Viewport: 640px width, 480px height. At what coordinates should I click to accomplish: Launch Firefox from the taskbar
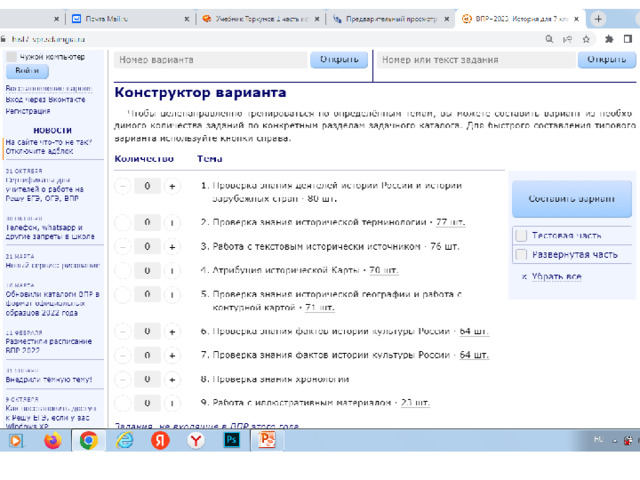pos(53,440)
